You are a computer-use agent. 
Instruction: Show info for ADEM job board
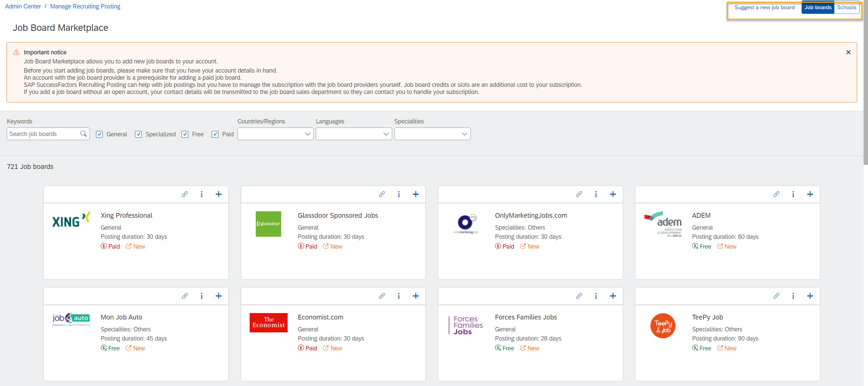point(793,194)
